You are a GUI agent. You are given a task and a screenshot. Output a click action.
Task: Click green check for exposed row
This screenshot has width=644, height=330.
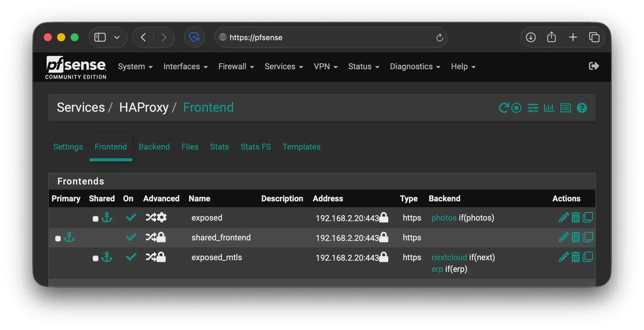click(x=131, y=217)
